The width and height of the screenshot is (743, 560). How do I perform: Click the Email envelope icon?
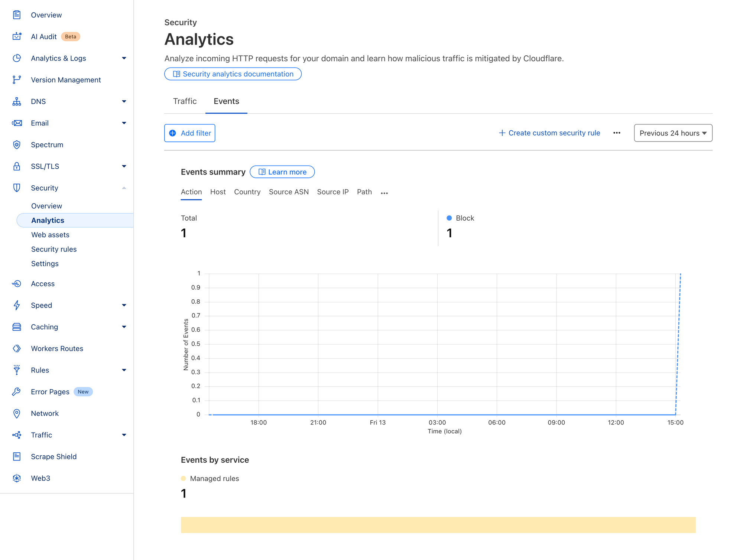pos(17,123)
